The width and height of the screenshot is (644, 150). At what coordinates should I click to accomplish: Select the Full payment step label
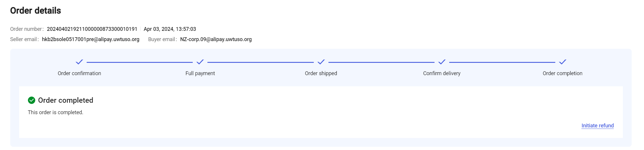[x=200, y=73]
